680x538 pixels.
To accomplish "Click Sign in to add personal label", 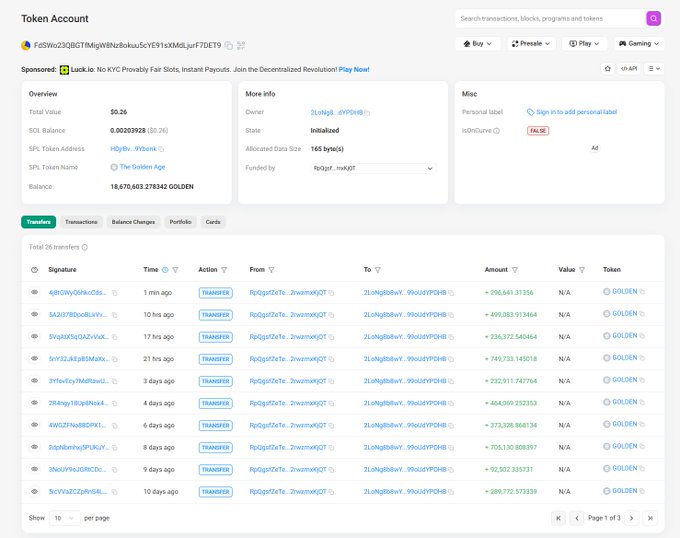I will point(576,112).
